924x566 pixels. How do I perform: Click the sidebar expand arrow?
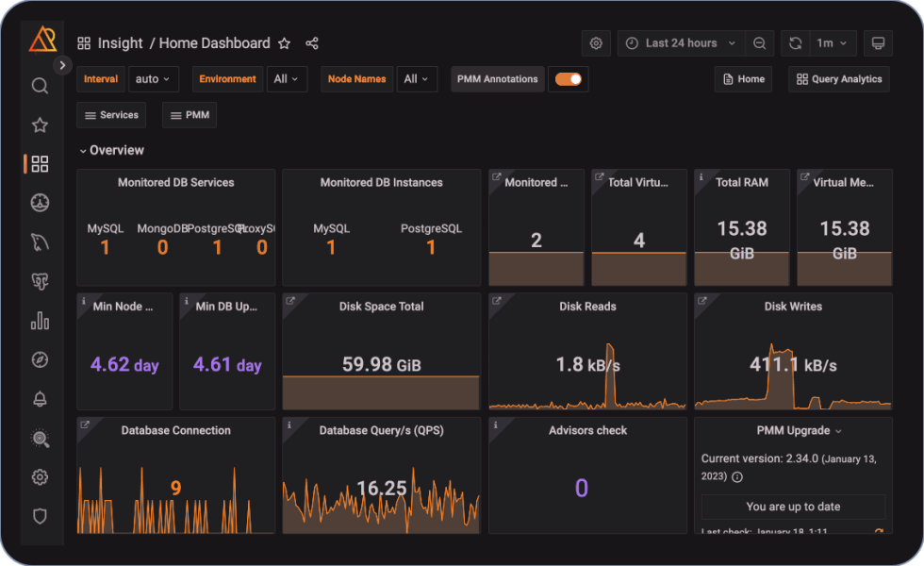(x=62, y=65)
